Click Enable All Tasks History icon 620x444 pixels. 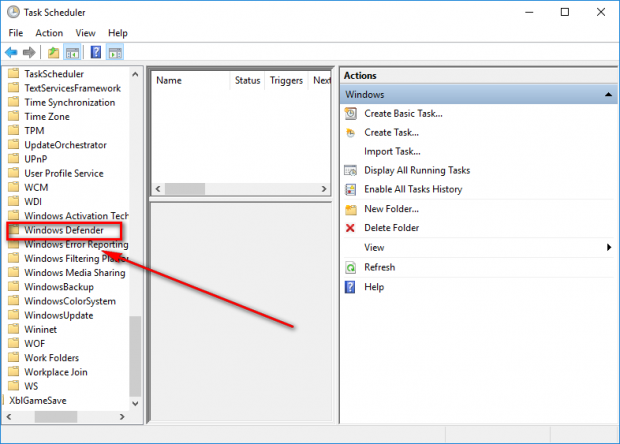[350, 189]
